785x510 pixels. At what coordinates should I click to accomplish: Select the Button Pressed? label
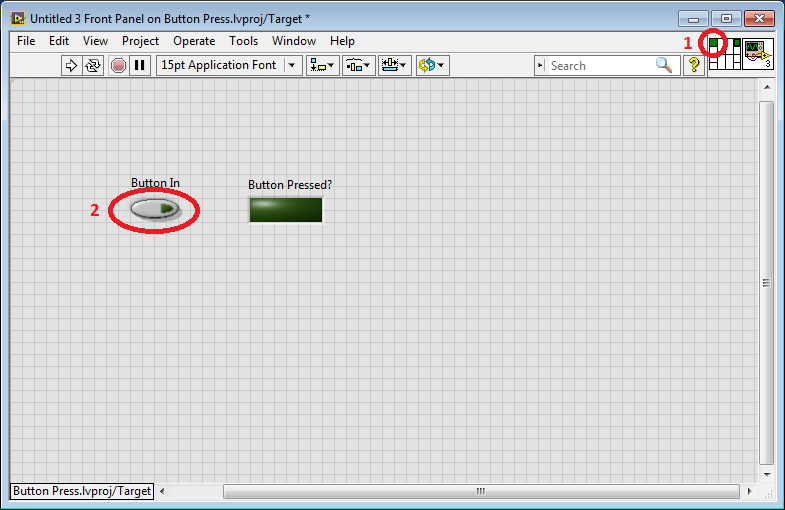click(x=290, y=185)
